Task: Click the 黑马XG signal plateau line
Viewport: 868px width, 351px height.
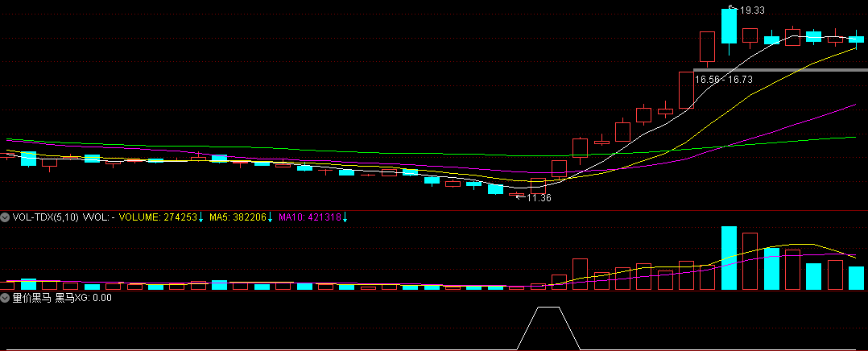Action: (x=548, y=307)
